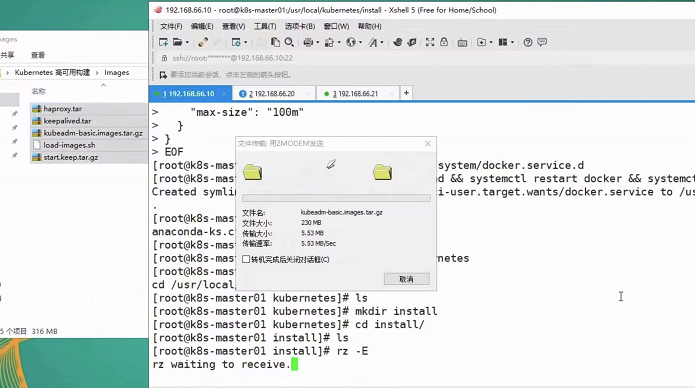Click the lock screen icon in toolbar
This screenshot has width=695, height=388.
(x=444, y=42)
